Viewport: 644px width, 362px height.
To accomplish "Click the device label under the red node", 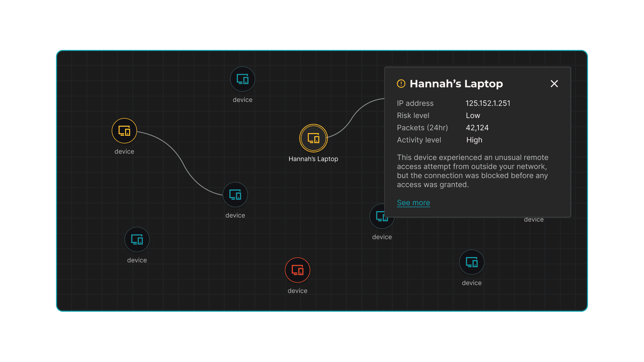I will click(x=298, y=291).
